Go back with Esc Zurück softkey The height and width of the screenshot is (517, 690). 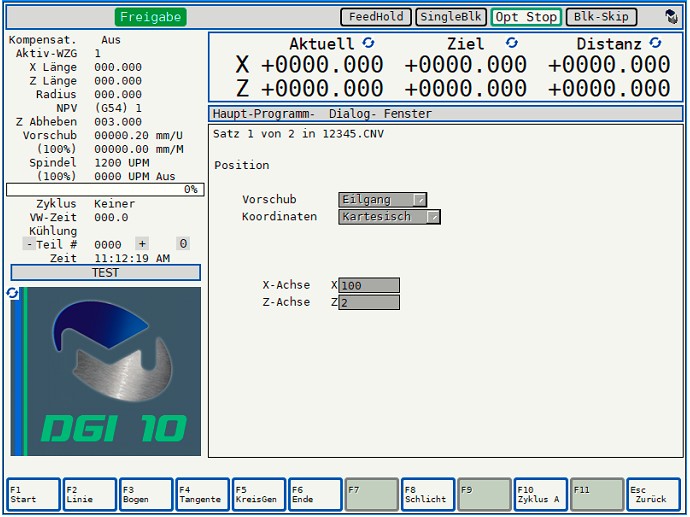click(653, 495)
